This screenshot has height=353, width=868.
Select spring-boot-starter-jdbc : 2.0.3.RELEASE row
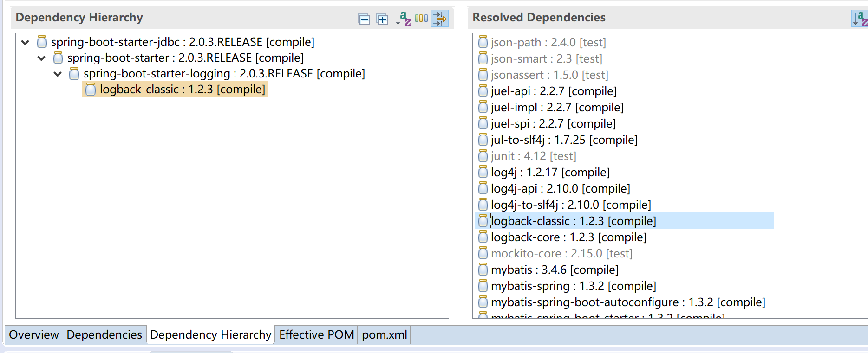183,42
